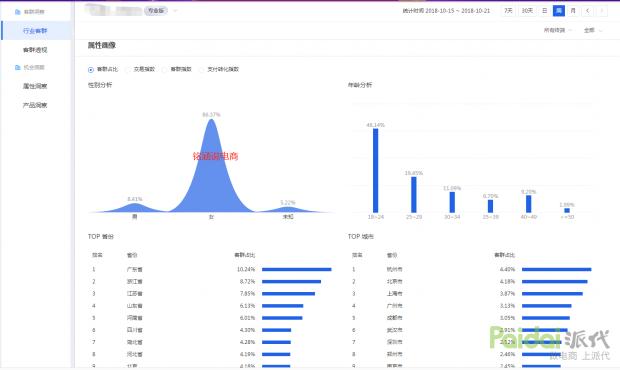Click the 3.87% value for 上海市
620x370 pixels.
(x=507, y=294)
